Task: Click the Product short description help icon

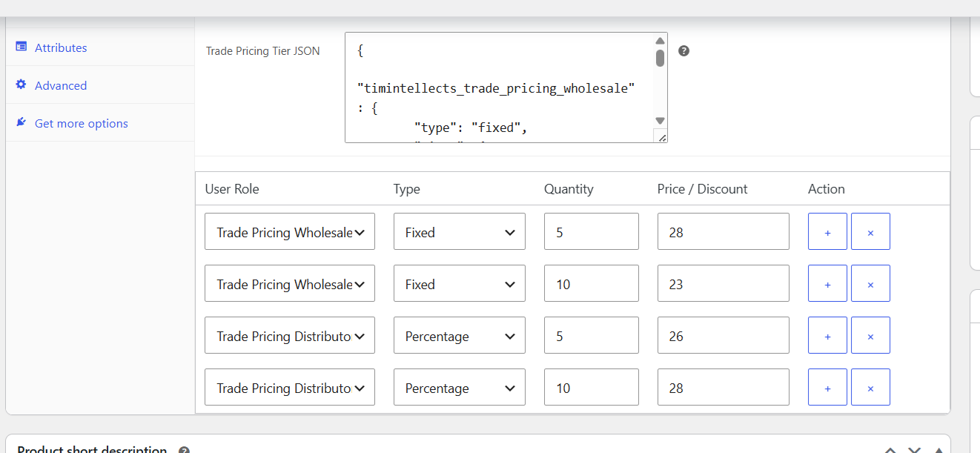Action: coord(184,449)
